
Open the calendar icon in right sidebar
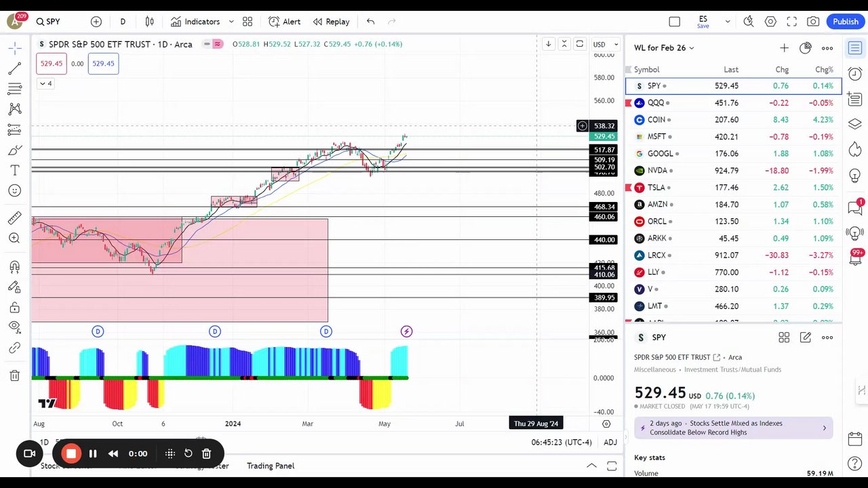[855, 439]
